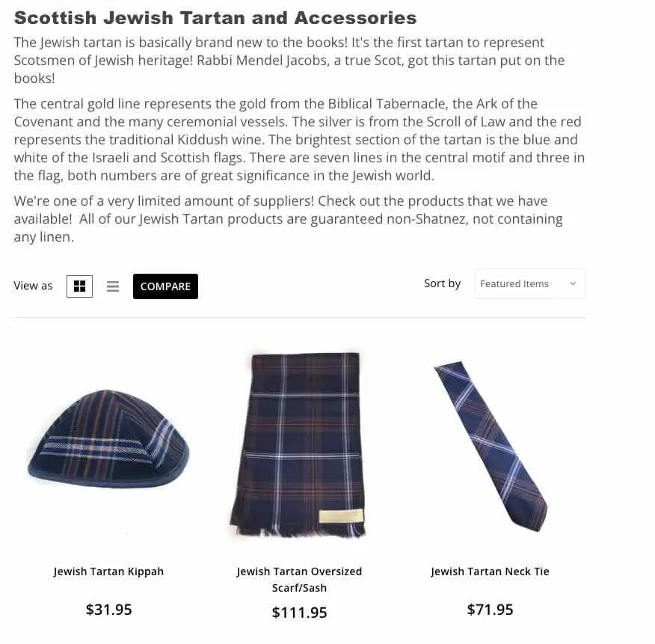The image size is (655, 644).
Task: Open the tartan scarf product image
Action: pyautogui.click(x=299, y=444)
